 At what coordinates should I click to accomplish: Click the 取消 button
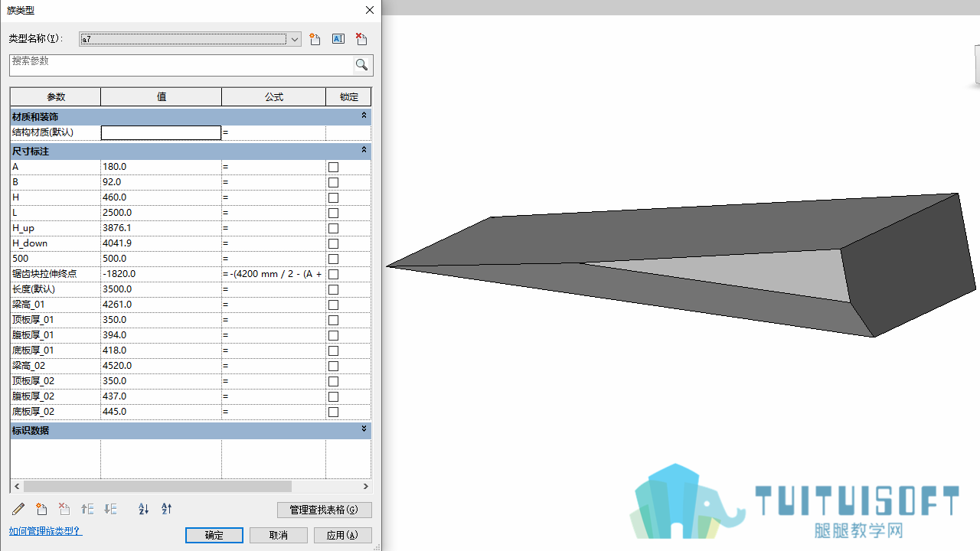pos(279,535)
